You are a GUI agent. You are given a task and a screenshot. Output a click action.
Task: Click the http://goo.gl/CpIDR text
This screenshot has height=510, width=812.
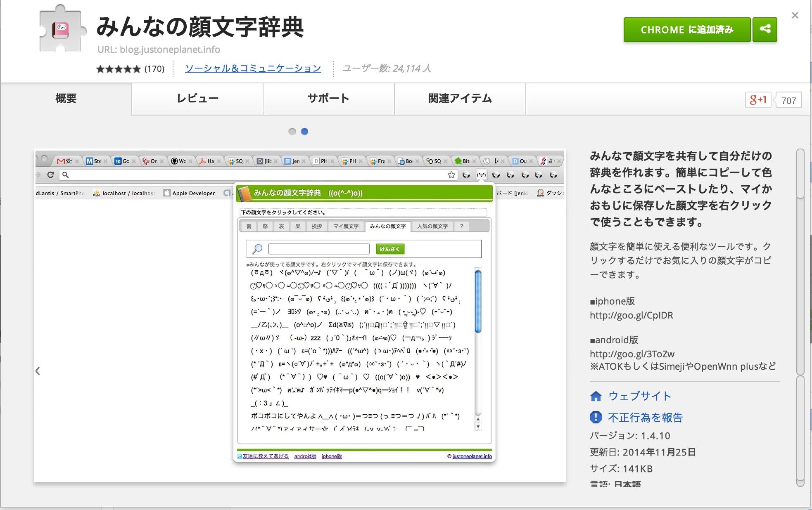pos(632,315)
